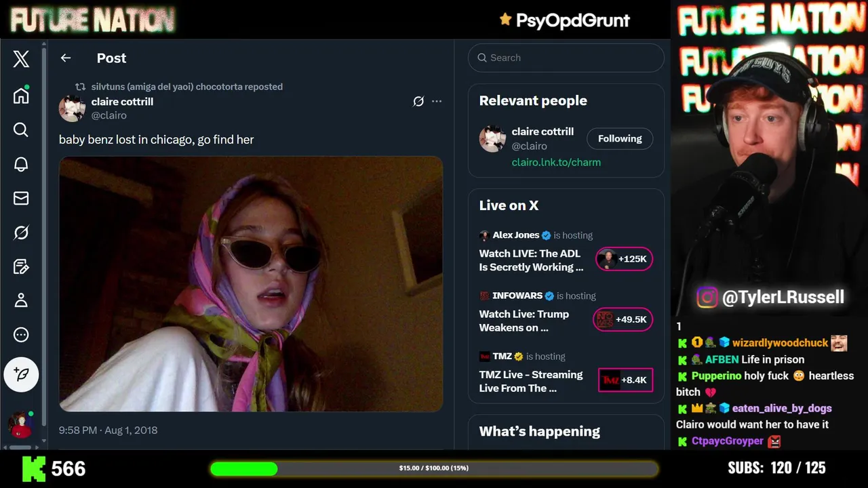The image size is (868, 488).
Task: Click claire cottrill's avatar in Relevant people
Action: point(492,139)
